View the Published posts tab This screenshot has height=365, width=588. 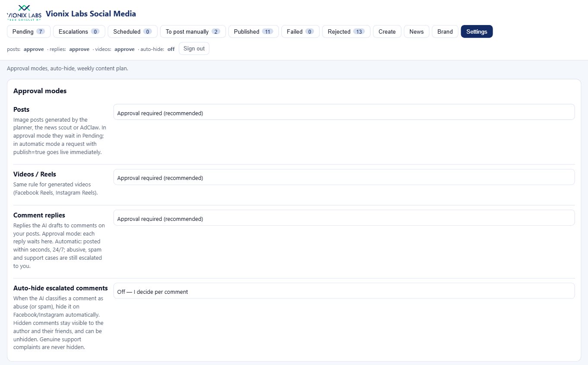point(253,31)
